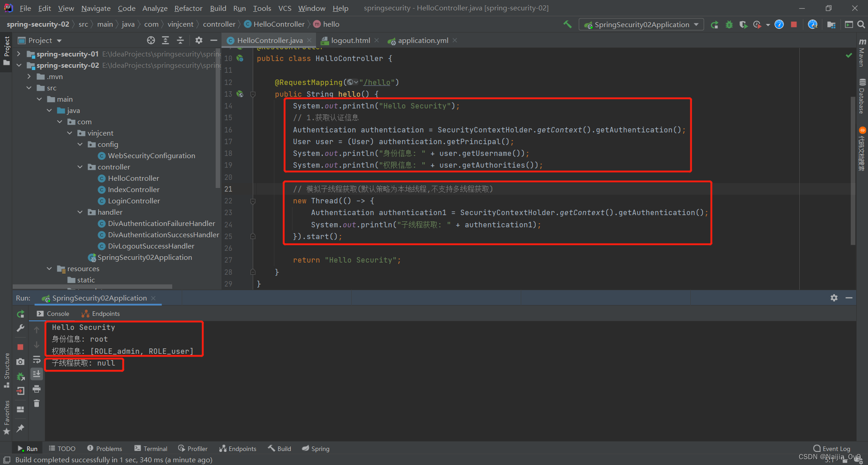Click the Run with Profiler clock icon
The height and width of the screenshot is (465, 868).
[x=757, y=25]
